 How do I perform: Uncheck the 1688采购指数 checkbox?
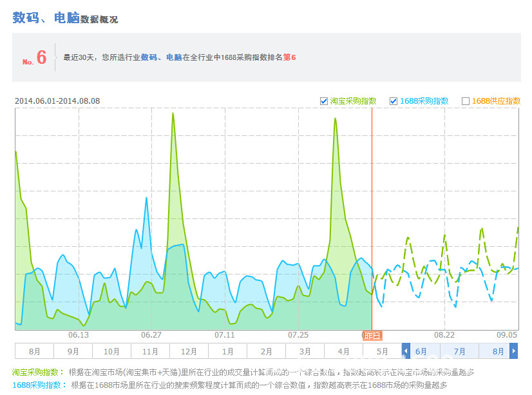coord(394,101)
